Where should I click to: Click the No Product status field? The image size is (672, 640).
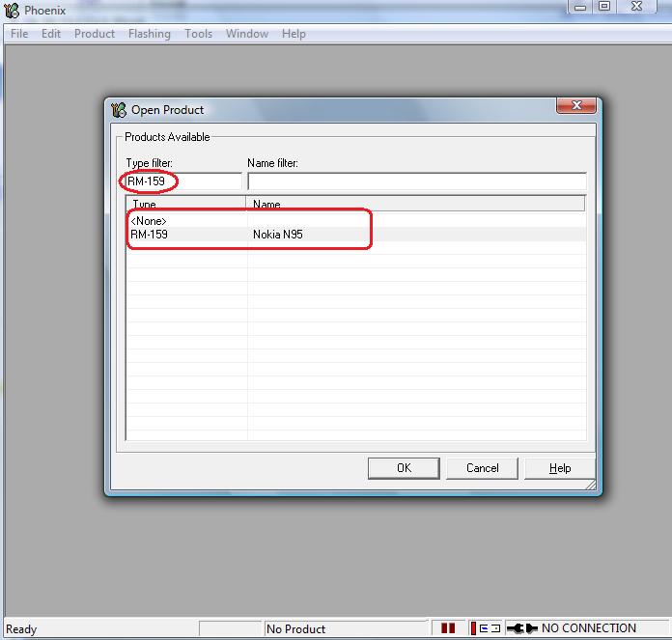tap(346, 628)
